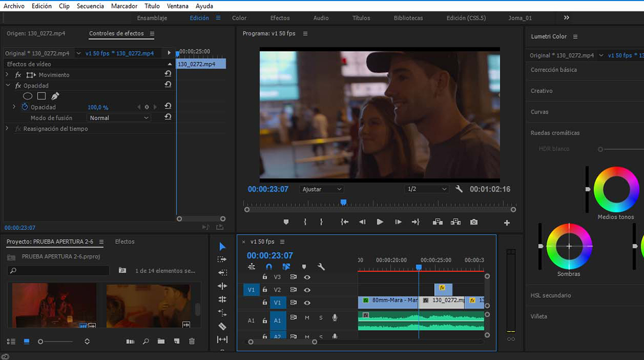The height and width of the screenshot is (360, 644).
Task: Open the Modo de fusión Normal dropdown
Action: click(119, 118)
